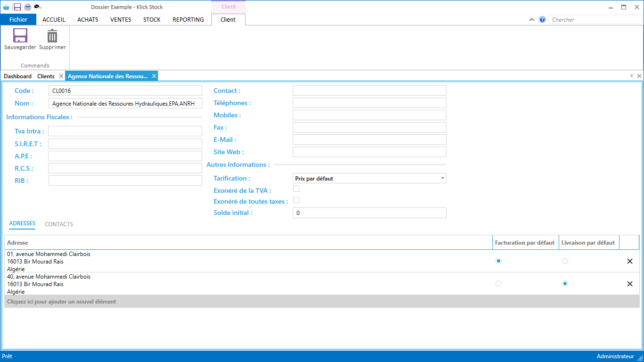Viewport: 644px width, 362px height.
Task: Delete the 01, avenue Mohammedi address row
Action: [x=629, y=261]
